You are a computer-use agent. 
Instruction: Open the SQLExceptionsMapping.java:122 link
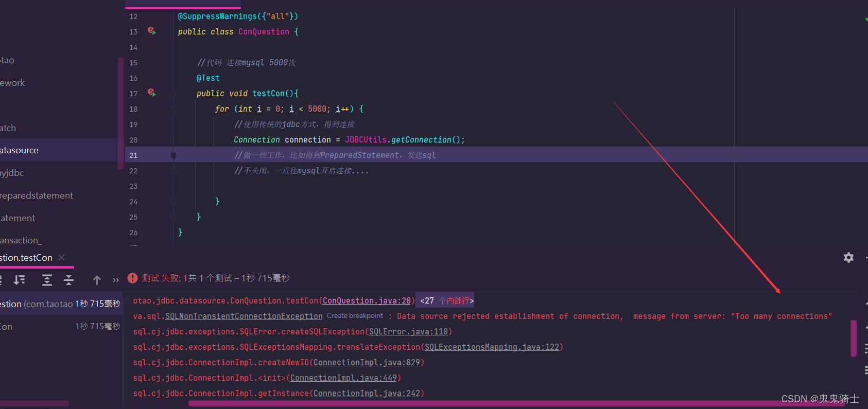pos(492,347)
